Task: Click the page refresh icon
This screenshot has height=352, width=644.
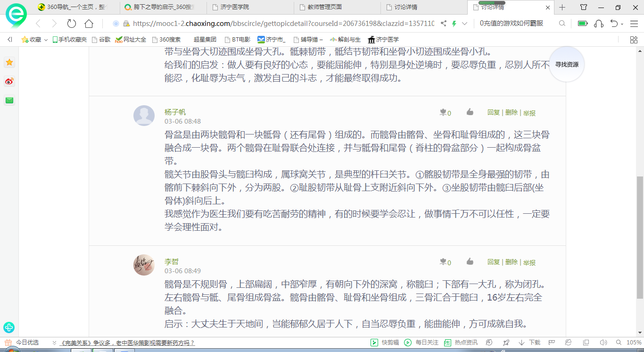Action: [x=72, y=24]
